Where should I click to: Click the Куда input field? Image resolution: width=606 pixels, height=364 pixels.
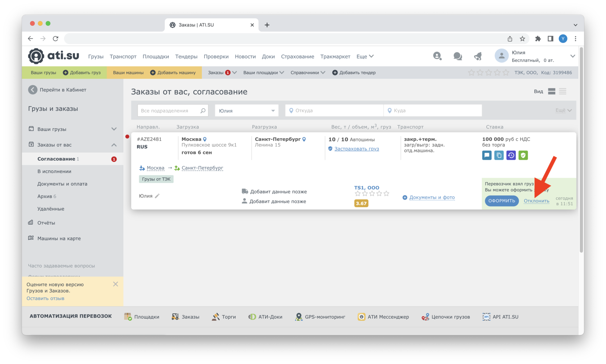[x=432, y=110]
